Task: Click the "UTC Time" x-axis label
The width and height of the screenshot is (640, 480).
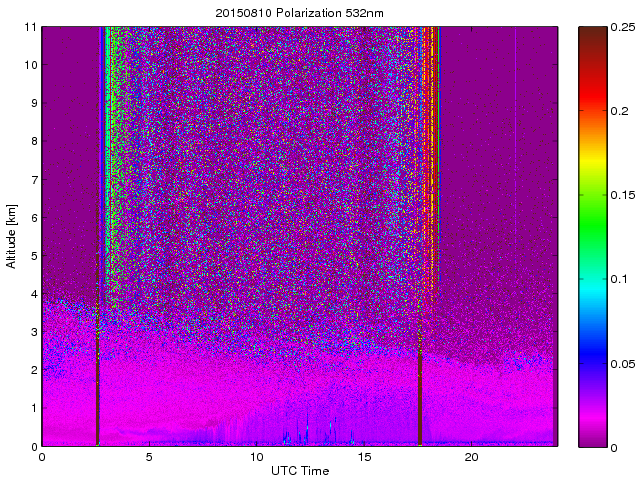Action: tap(299, 470)
